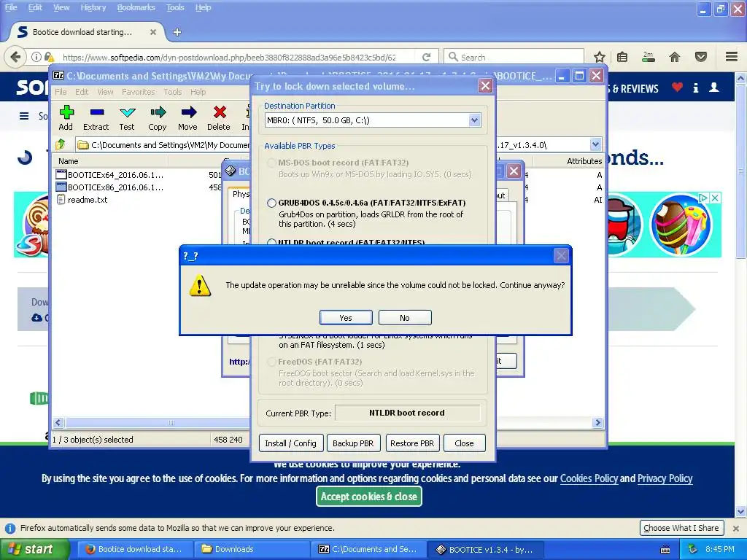The width and height of the screenshot is (747, 560).
Task: Click Install / Config button
Action: pyautogui.click(x=290, y=443)
